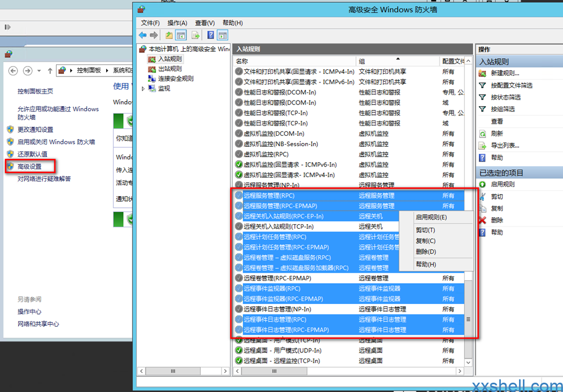The width and height of the screenshot is (563, 392).
Task: Open the 高级设置 link in Control Panel
Action: pyautogui.click(x=30, y=167)
